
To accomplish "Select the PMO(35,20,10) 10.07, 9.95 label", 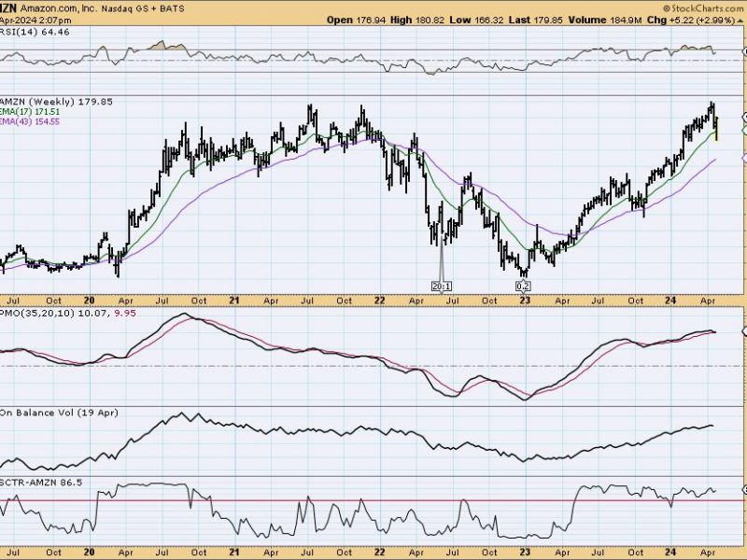I will (68, 313).
